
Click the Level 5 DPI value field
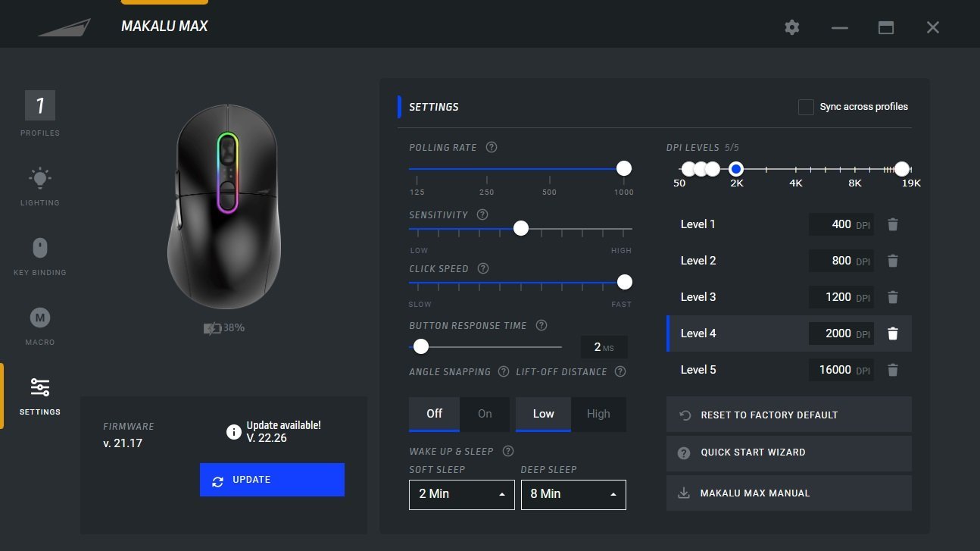point(841,370)
